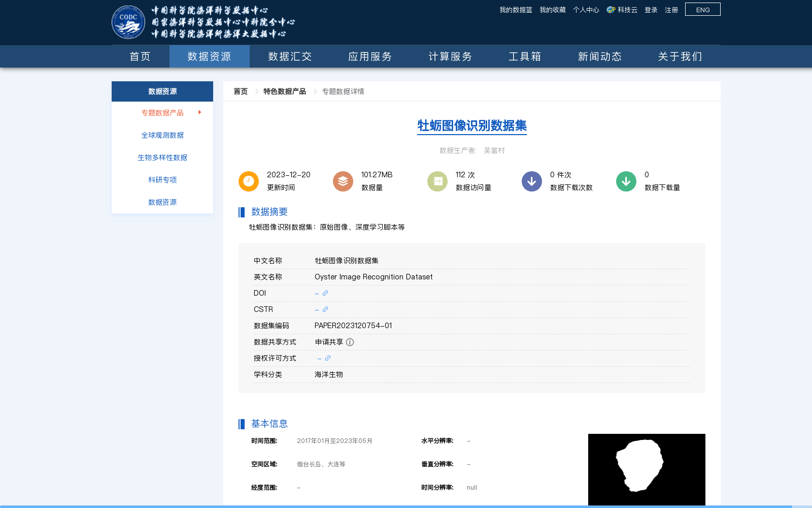Click the 112 次 visits count
Image resolution: width=812 pixels, height=508 pixels.
click(x=465, y=175)
